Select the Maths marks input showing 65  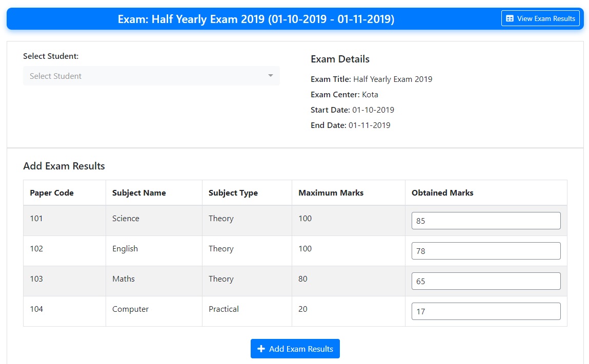[485, 281]
